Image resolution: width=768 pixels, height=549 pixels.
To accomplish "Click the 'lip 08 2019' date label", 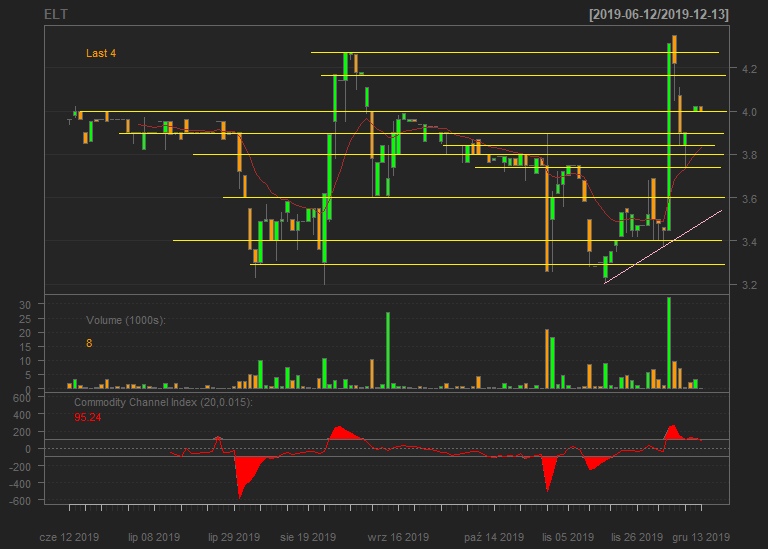I will 154,537.
